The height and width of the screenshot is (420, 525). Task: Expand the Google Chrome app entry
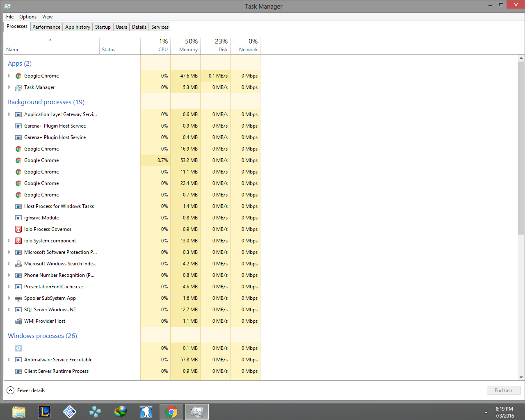click(9, 76)
